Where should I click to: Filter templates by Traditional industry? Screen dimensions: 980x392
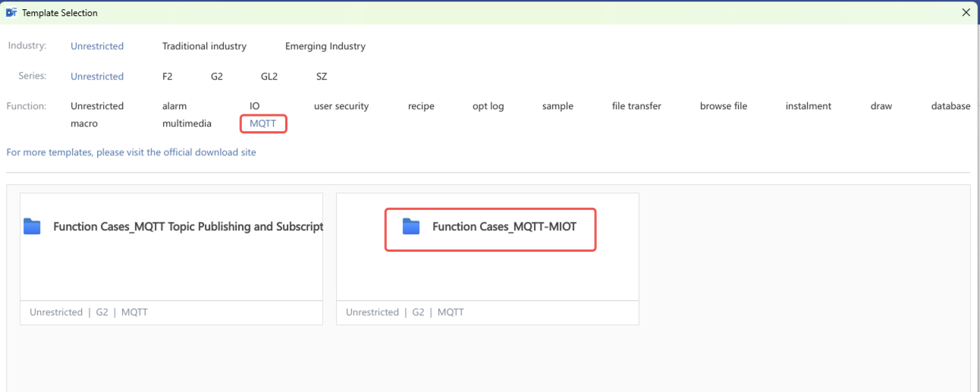204,46
